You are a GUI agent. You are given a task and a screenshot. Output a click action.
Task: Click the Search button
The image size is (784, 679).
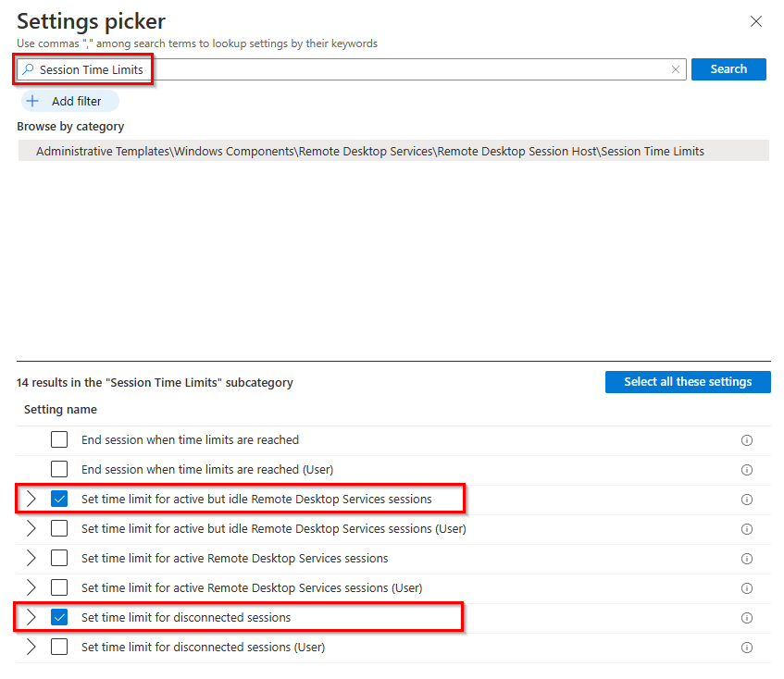tap(728, 69)
